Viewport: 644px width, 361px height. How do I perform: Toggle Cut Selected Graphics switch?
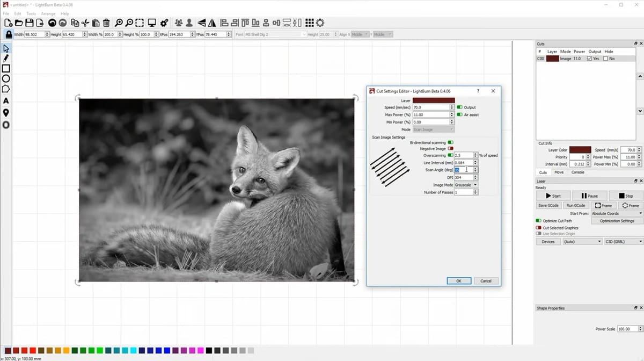coord(538,228)
